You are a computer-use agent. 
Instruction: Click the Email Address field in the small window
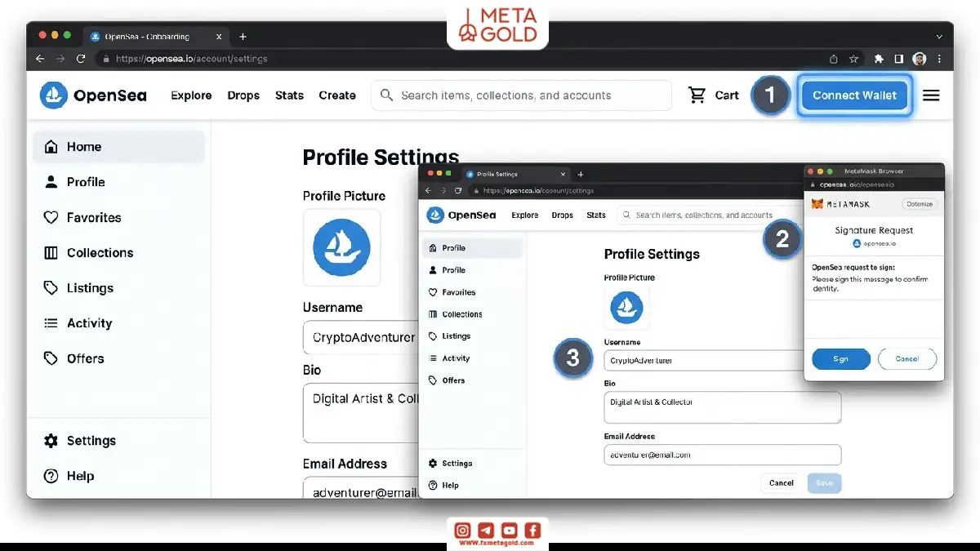coord(723,455)
